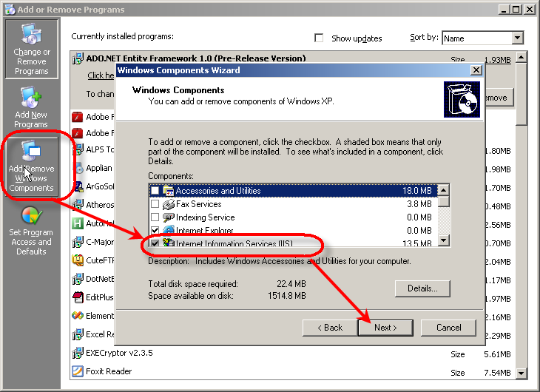Click the Element program icon
The image size is (540, 392).
(x=78, y=316)
